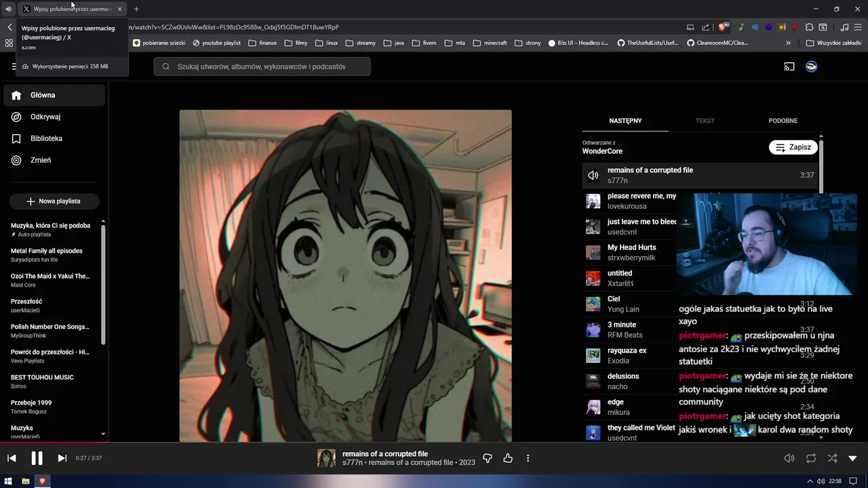Open Biblioteka library section

(x=54, y=138)
